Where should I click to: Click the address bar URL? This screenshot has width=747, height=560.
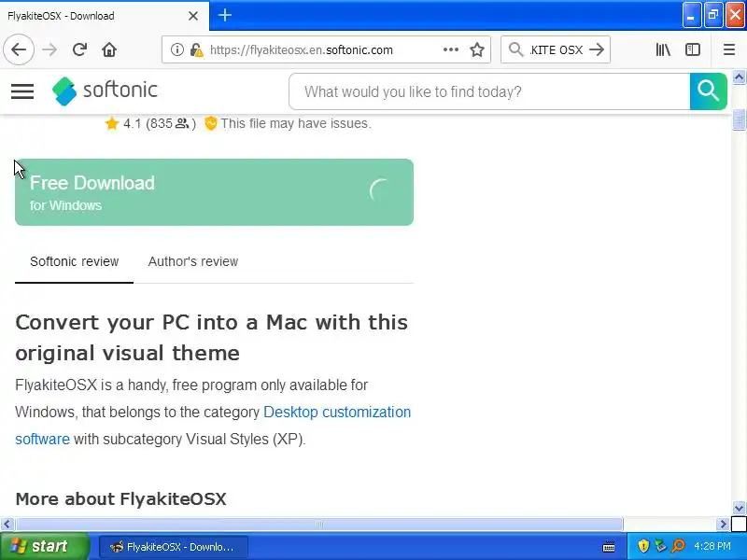(301, 50)
